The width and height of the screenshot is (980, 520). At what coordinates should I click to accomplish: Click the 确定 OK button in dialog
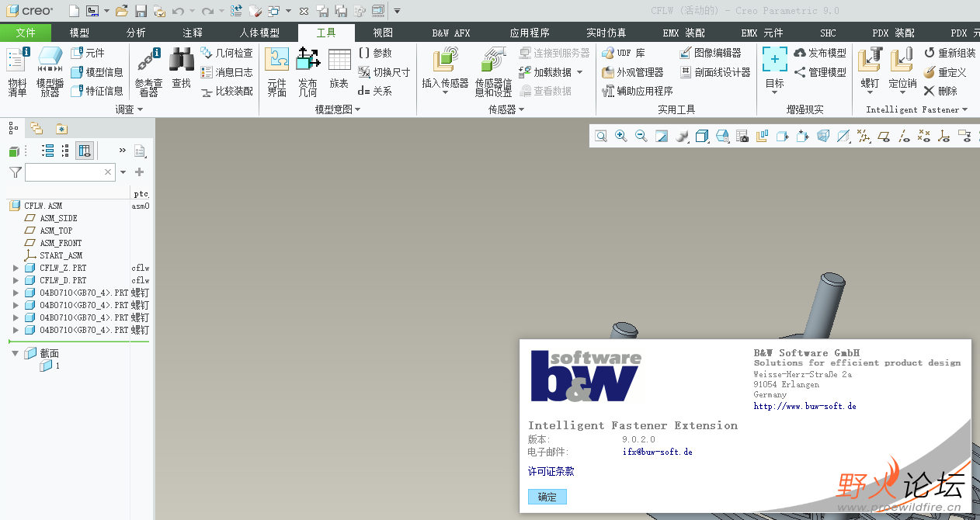point(547,497)
